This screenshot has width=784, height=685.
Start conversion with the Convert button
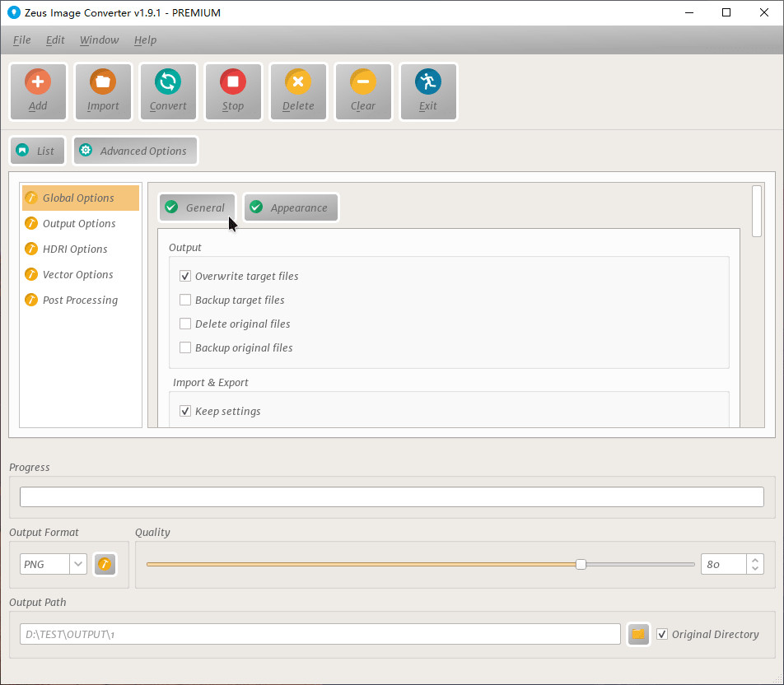coord(168,91)
